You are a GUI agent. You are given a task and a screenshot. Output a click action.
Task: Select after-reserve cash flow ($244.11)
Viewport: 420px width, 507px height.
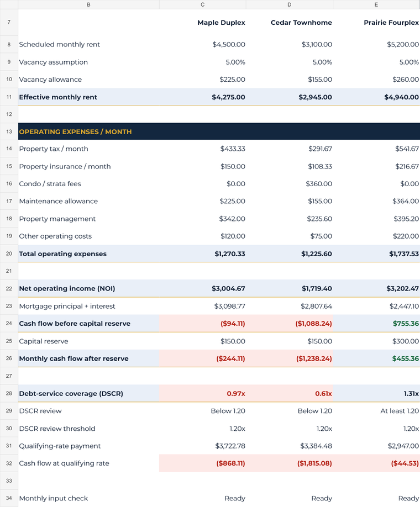203,358
